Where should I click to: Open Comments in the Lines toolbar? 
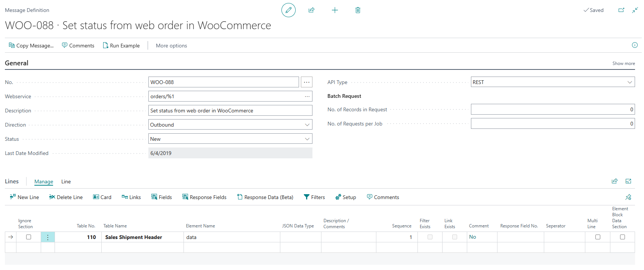[x=383, y=197]
